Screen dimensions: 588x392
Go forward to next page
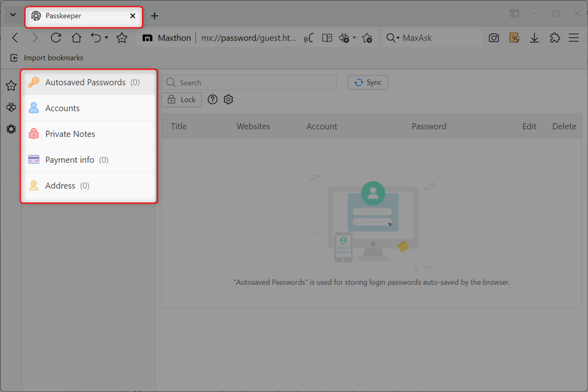[x=35, y=37]
